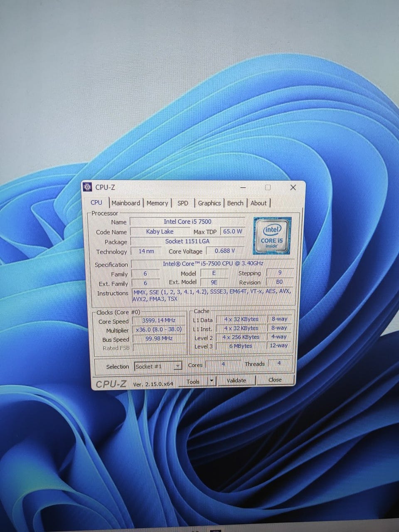This screenshot has height=532, width=399.
Task: Click the Code Name value Kaby Lake
Action: coord(160,232)
